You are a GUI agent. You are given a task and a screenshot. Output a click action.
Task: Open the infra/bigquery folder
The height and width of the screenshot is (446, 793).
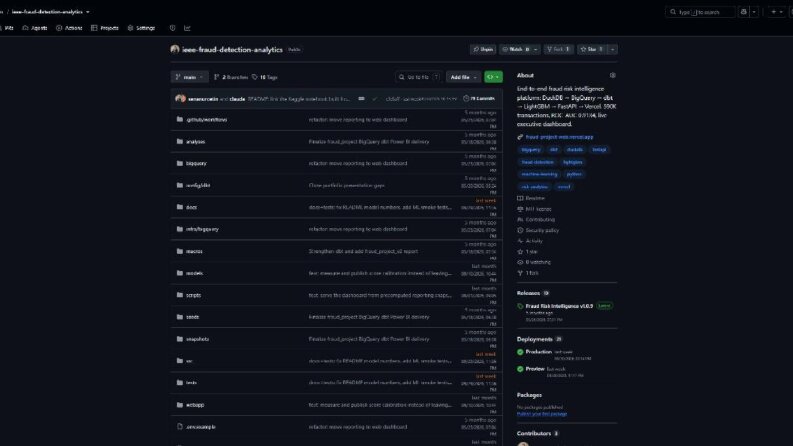(x=202, y=229)
